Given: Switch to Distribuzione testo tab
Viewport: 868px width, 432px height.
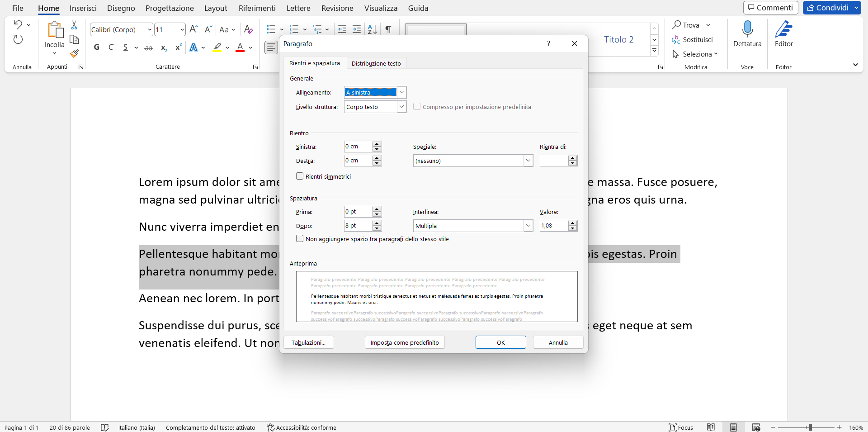Looking at the screenshot, I should 376,63.
